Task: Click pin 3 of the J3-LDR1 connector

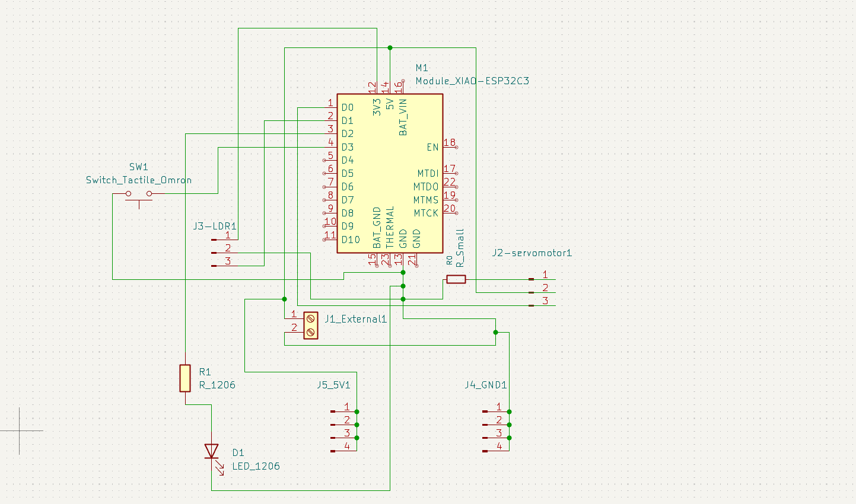Action: (225, 266)
